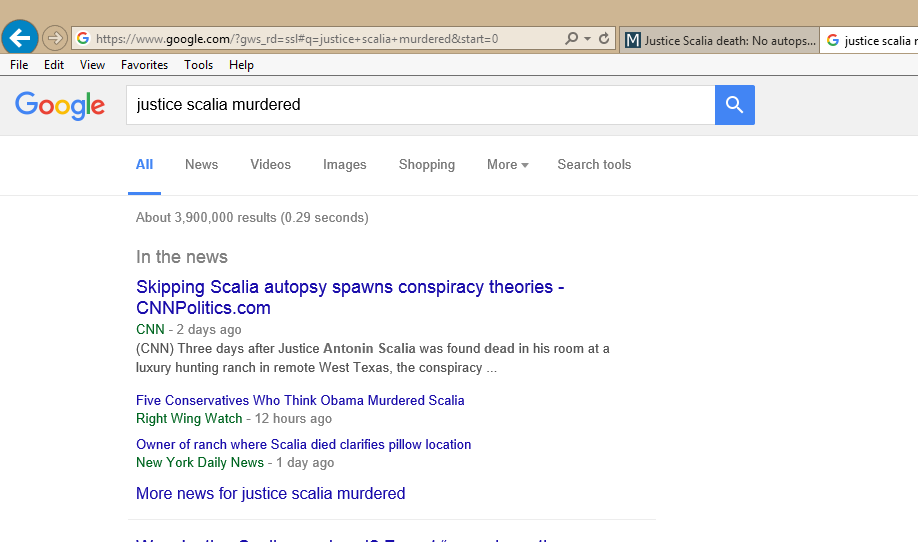Click the Google favicon in address bar
This screenshot has width=918, height=542.
[x=83, y=39]
